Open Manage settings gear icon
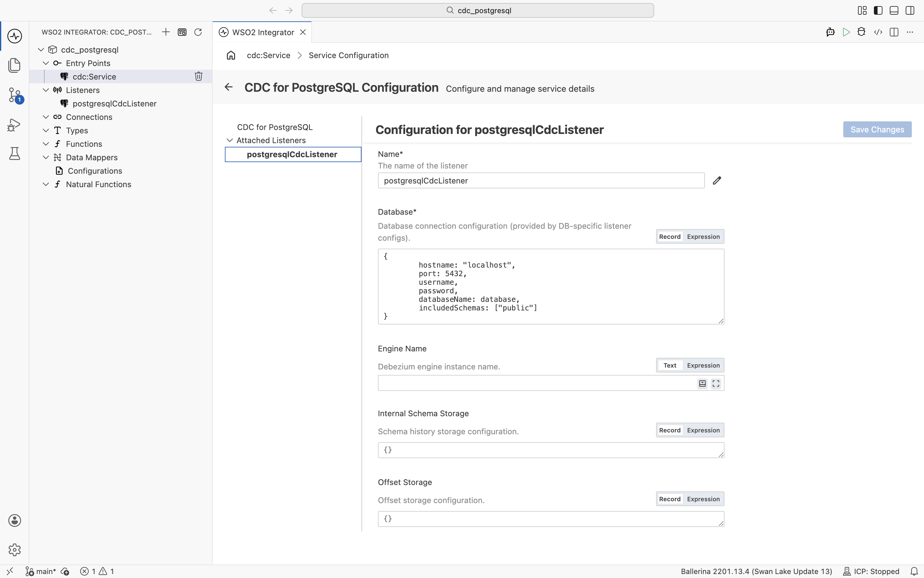This screenshot has width=924, height=578. pyautogui.click(x=14, y=550)
